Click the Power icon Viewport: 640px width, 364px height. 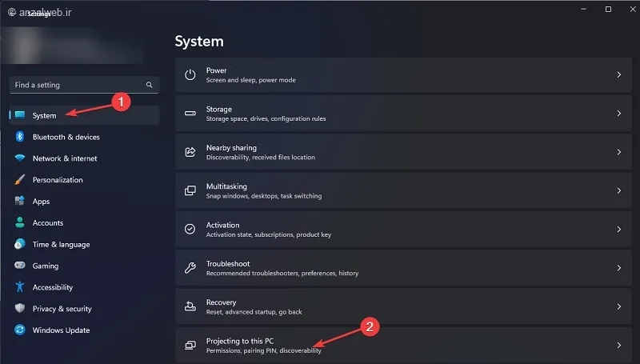(x=190, y=75)
